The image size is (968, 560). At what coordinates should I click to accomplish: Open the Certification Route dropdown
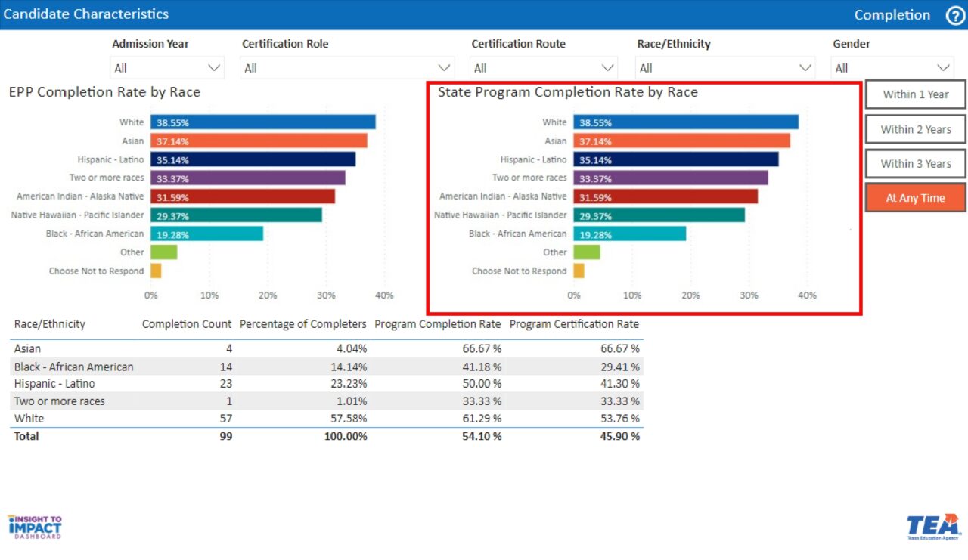[544, 68]
